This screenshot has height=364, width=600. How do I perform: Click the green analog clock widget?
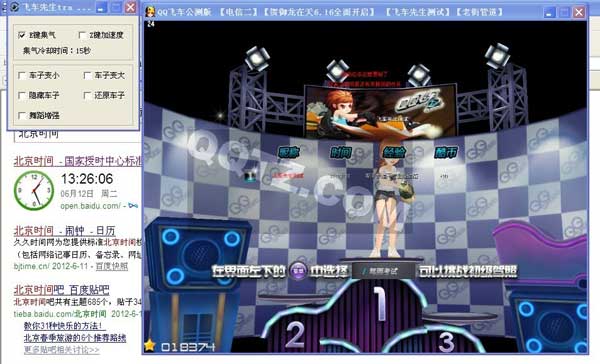click(34, 190)
